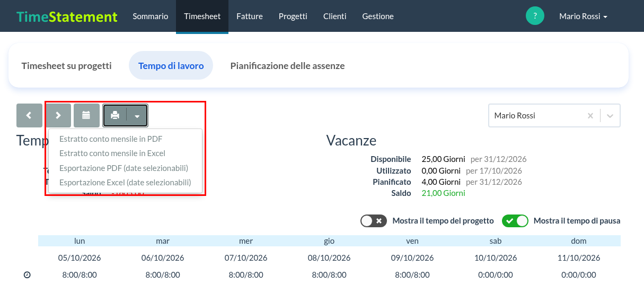Go to next period with right chevron
644x283 pixels.
[58, 115]
